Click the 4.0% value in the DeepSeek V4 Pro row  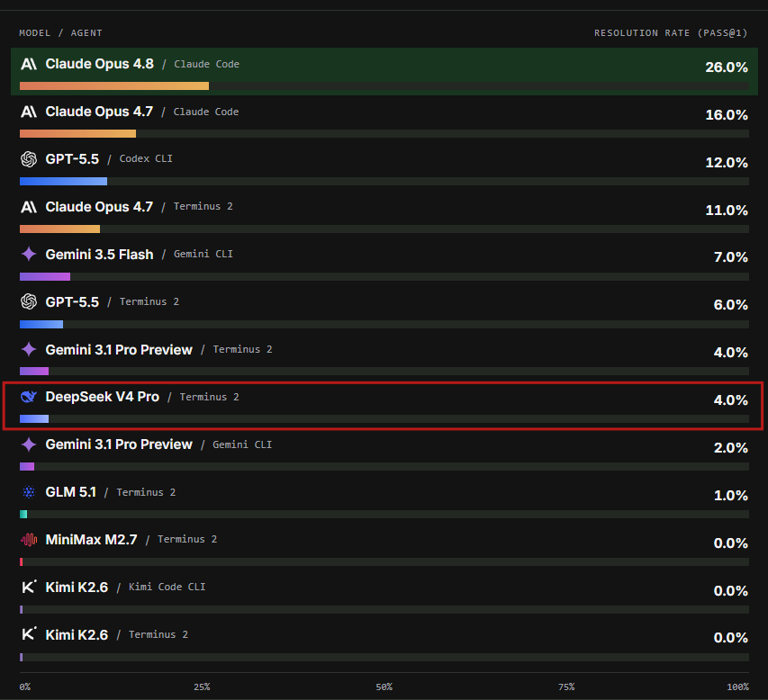(731, 399)
